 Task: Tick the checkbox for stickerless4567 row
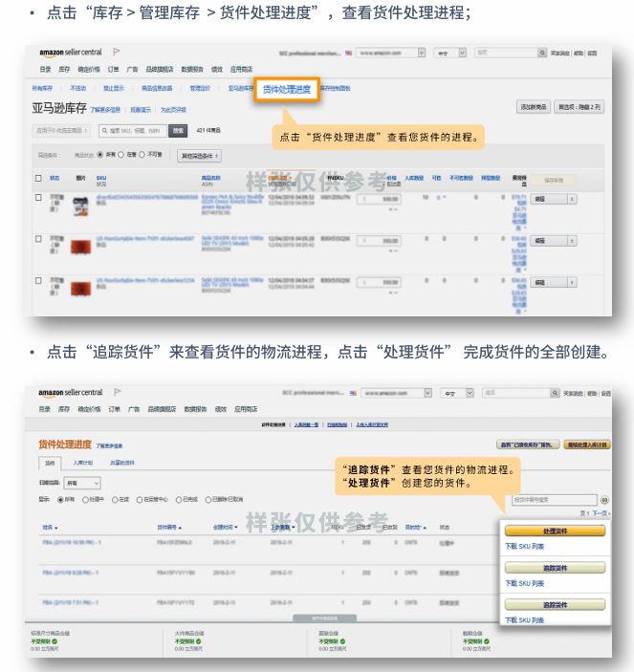tap(38, 239)
